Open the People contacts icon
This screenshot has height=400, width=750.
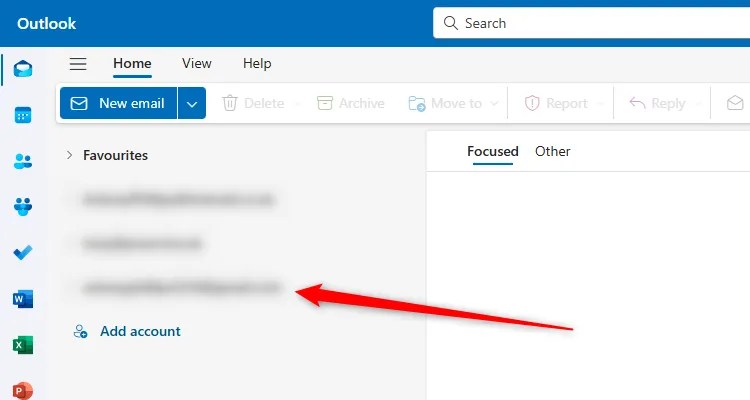(23, 161)
